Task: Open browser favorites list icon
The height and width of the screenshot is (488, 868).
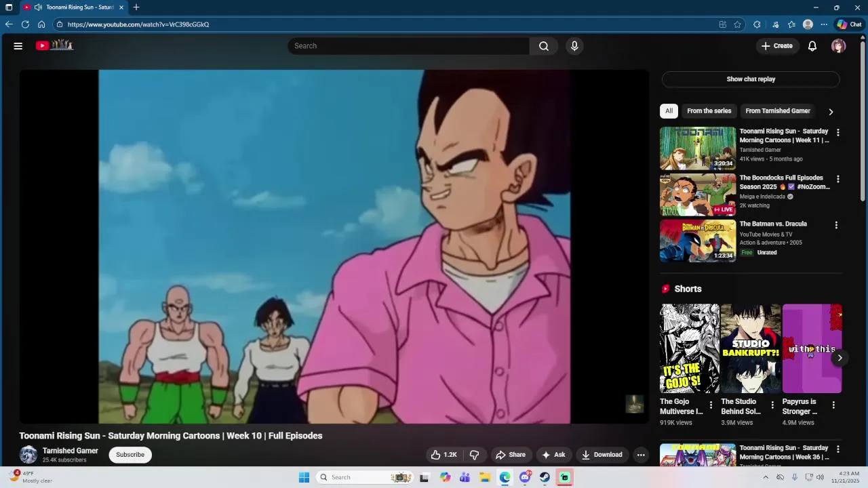Action: pyautogui.click(x=791, y=24)
